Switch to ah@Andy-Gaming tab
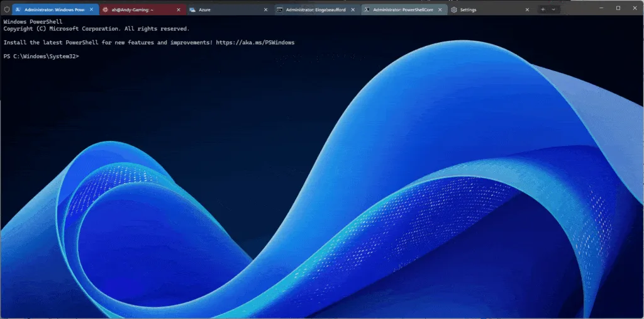The width and height of the screenshot is (644, 319). coord(143,9)
